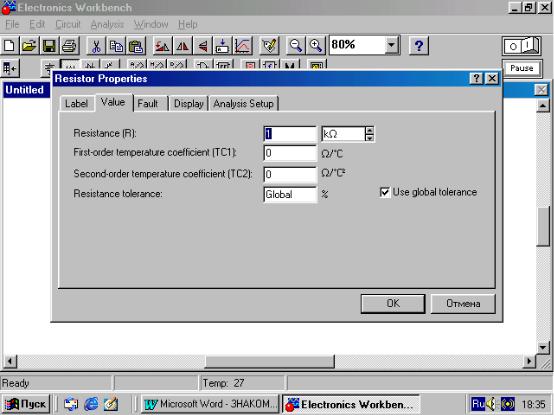Viewport: 554px width, 415px height.
Task: Open the graph analysis display icon
Action: (243, 46)
